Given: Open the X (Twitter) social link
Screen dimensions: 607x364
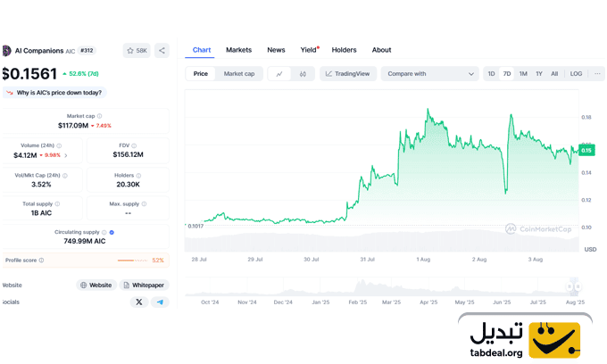Looking at the screenshot, I should point(139,302).
